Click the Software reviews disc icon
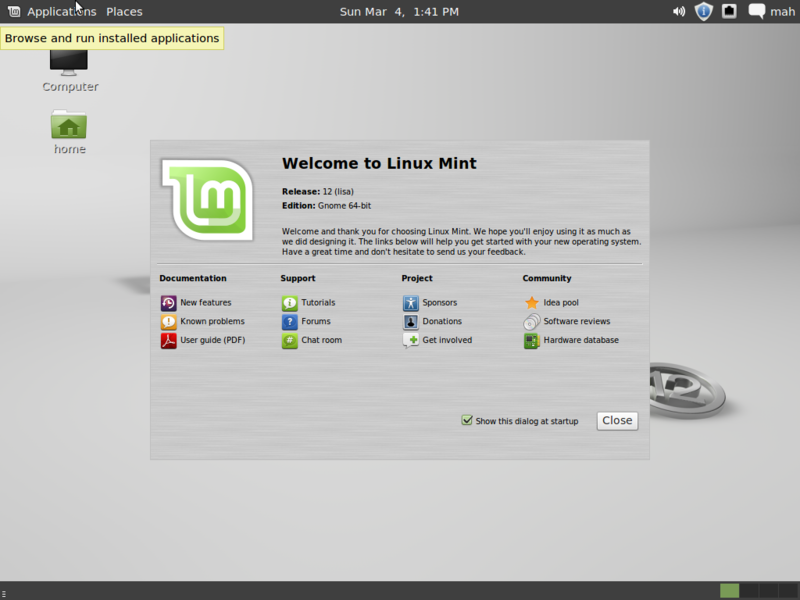 532,321
